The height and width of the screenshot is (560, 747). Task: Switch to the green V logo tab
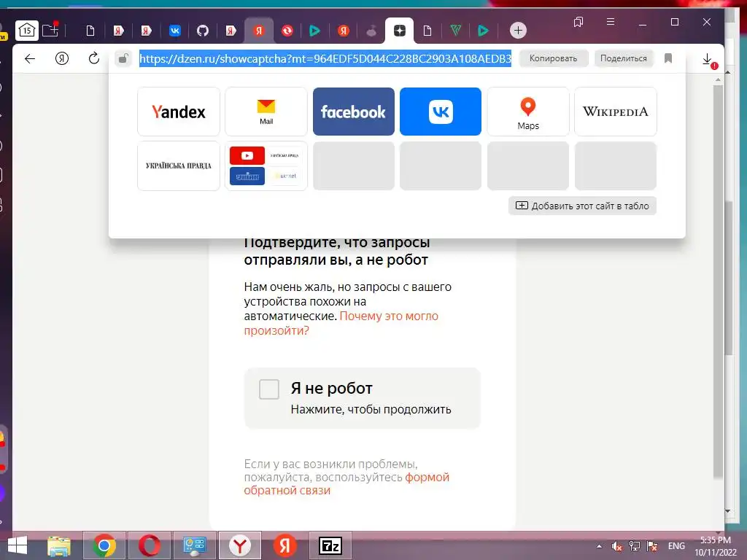[455, 31]
